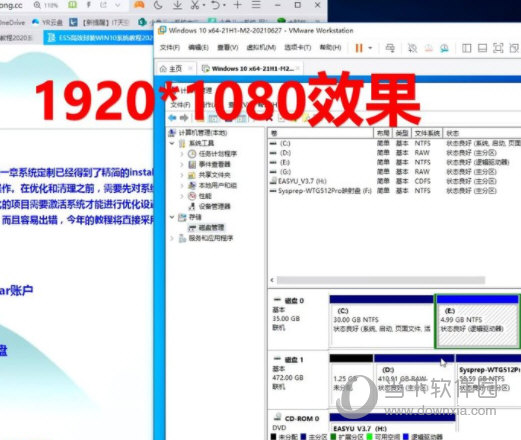
Task: Expand the 任务计划程序 tree node
Action: point(182,154)
